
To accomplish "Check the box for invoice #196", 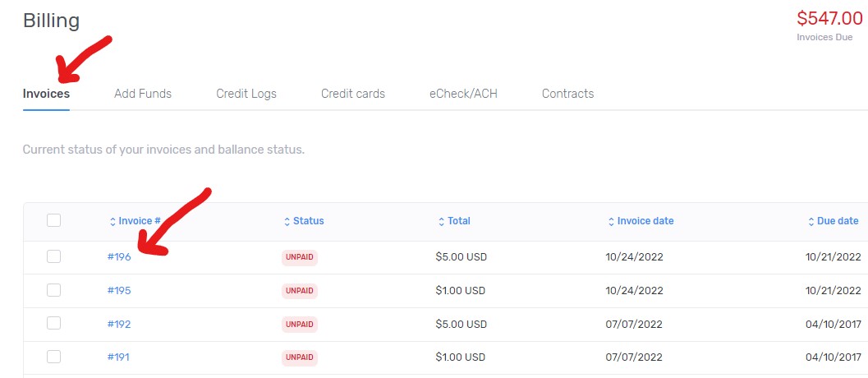I will point(53,256).
